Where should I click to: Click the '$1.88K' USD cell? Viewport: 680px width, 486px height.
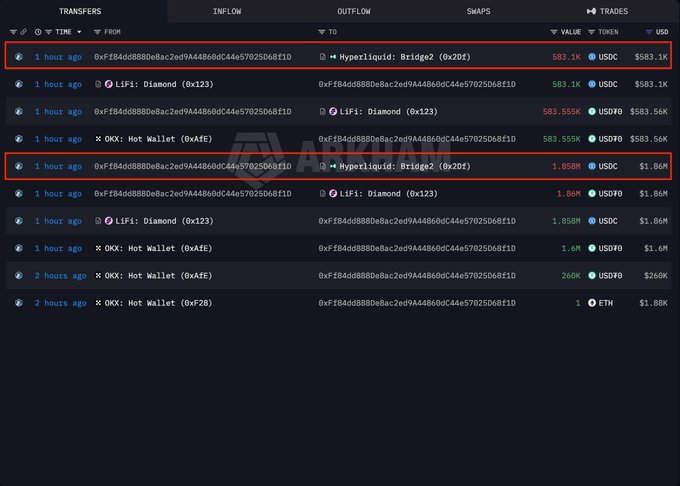pyautogui.click(x=654, y=303)
